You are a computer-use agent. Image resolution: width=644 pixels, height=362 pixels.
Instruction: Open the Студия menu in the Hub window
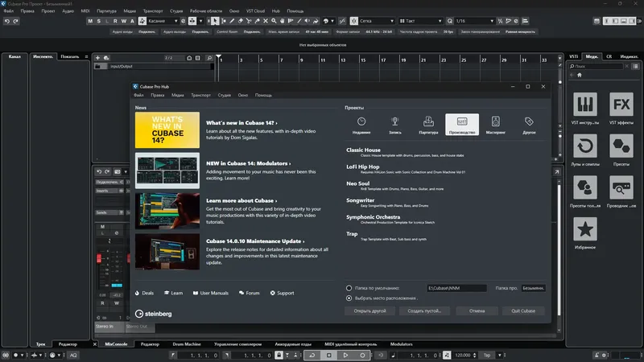(225, 96)
